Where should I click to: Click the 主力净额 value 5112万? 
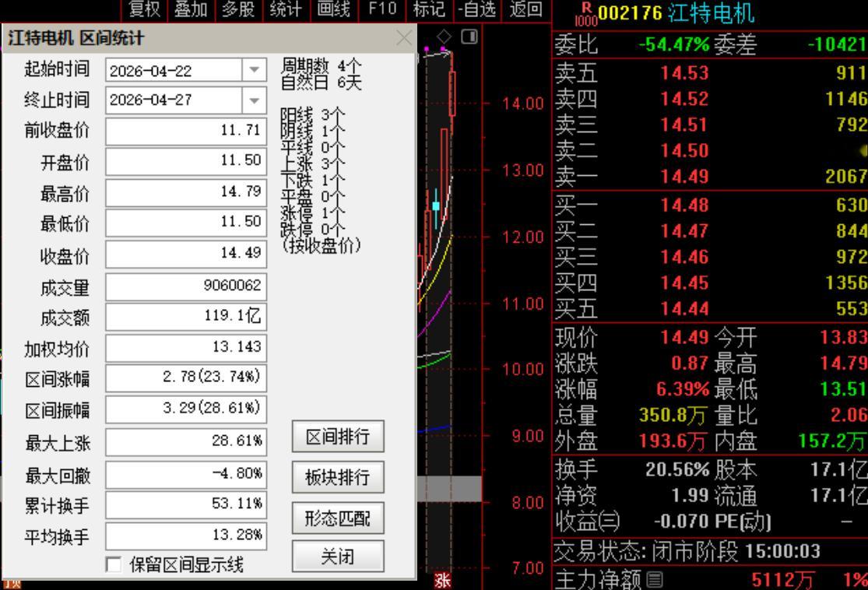[x=782, y=580]
